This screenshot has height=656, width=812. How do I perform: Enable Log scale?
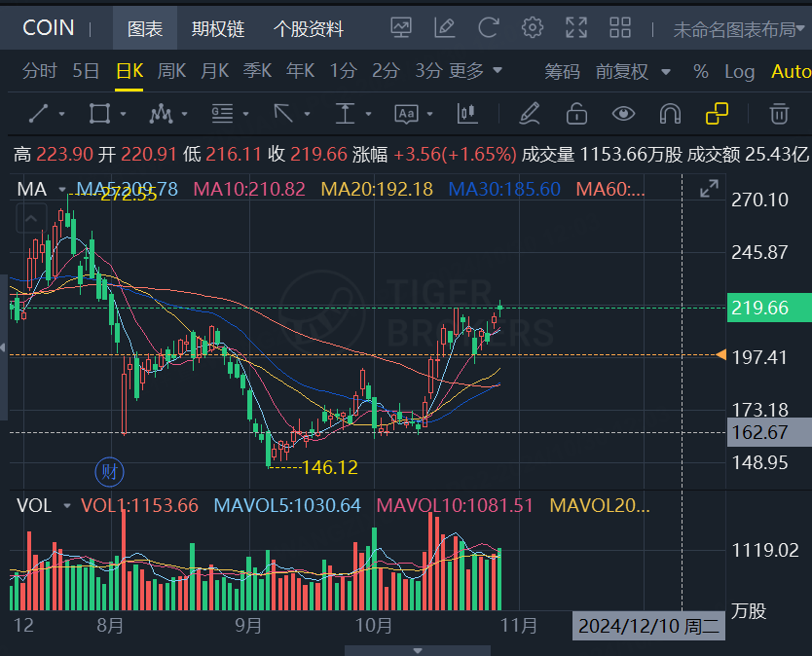click(x=739, y=71)
